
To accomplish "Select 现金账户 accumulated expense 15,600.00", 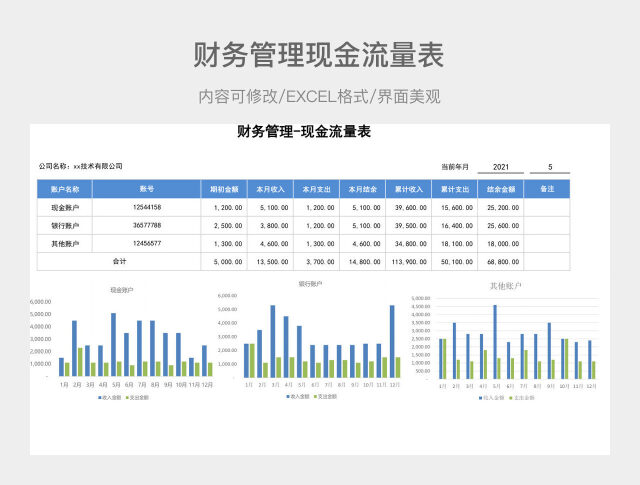I will 457,207.
